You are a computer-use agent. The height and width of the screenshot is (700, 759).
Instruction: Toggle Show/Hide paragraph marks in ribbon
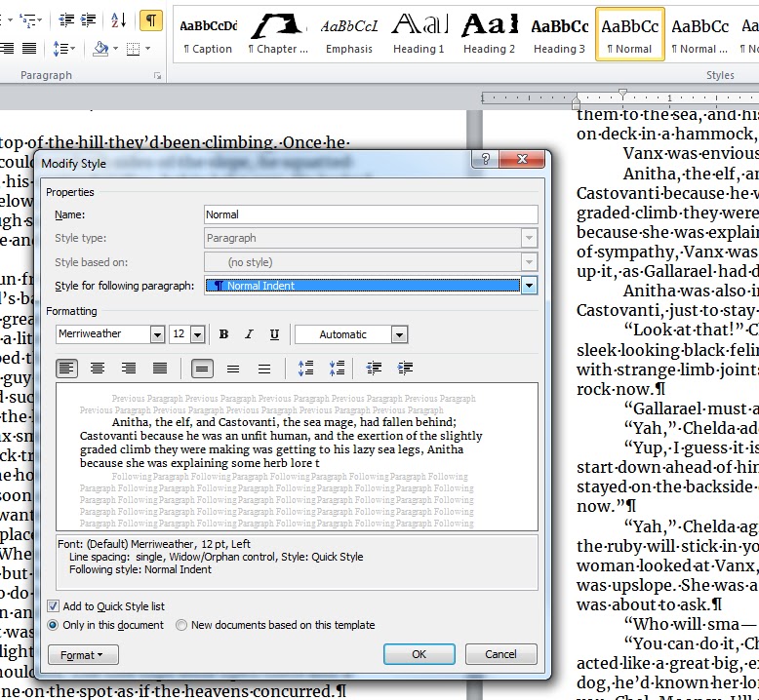coord(150,20)
